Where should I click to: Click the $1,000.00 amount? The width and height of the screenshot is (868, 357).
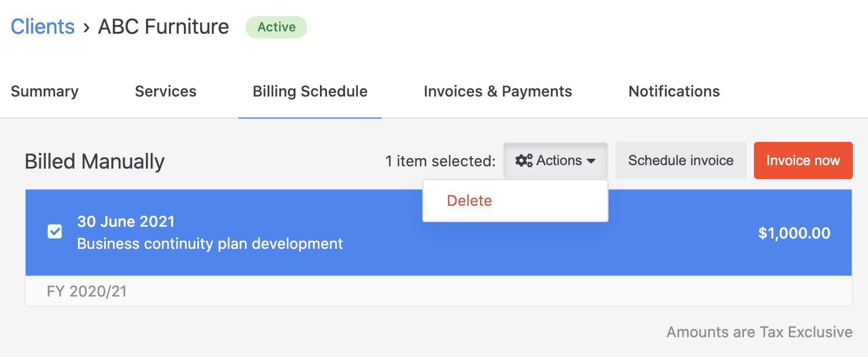point(794,233)
